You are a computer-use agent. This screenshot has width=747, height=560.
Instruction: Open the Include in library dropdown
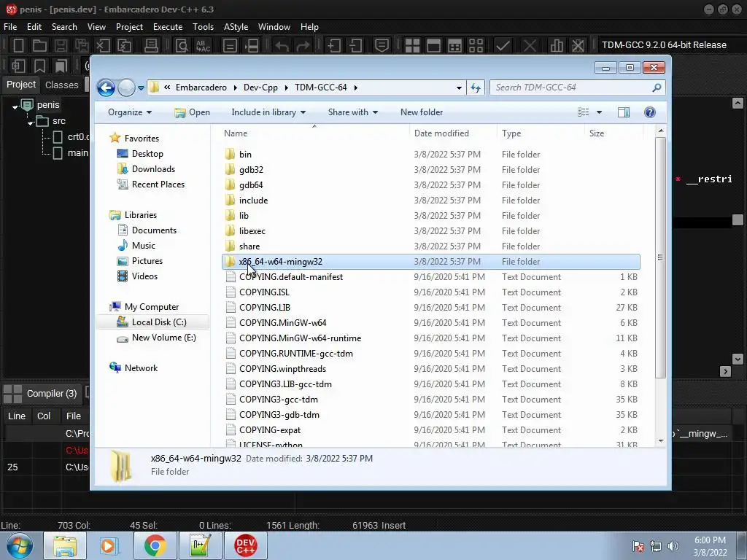(x=268, y=112)
